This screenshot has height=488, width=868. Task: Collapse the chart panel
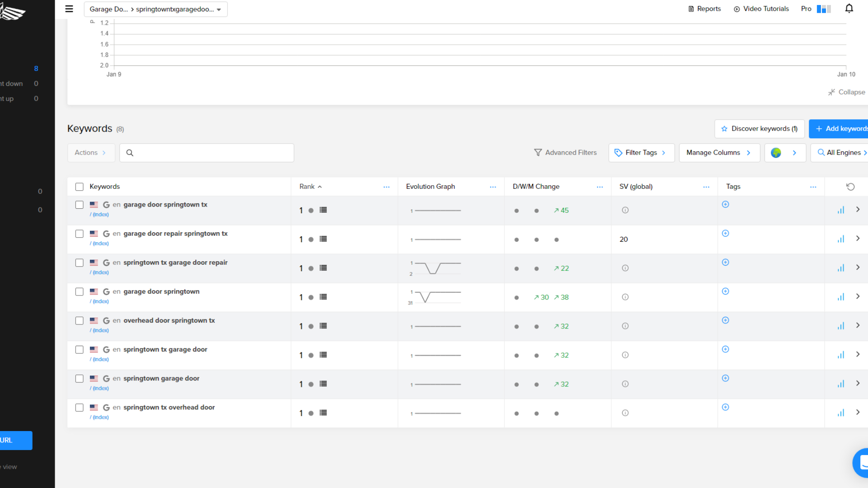coord(846,92)
